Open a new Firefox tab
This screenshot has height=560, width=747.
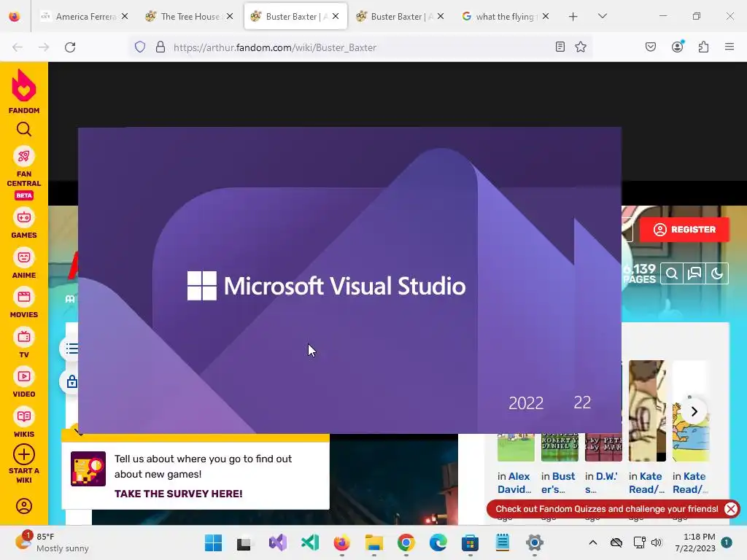tap(573, 17)
